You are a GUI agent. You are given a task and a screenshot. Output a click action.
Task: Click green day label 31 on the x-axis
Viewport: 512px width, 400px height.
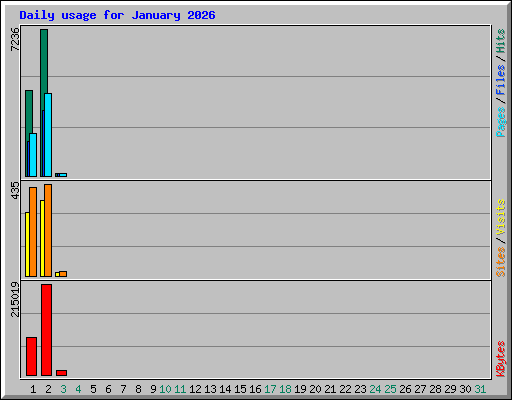tap(480, 389)
